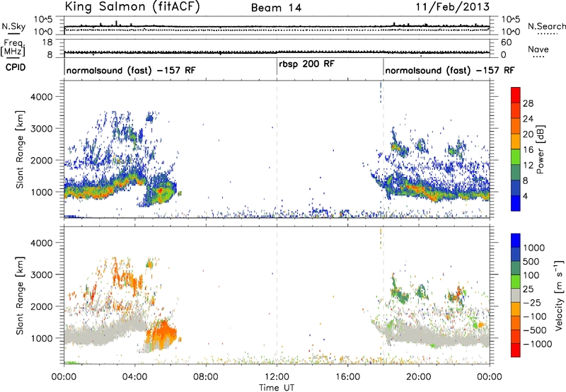The width and height of the screenshot is (566, 392).
Task: Click the "08:00" time axis label
Action: [x=206, y=377]
